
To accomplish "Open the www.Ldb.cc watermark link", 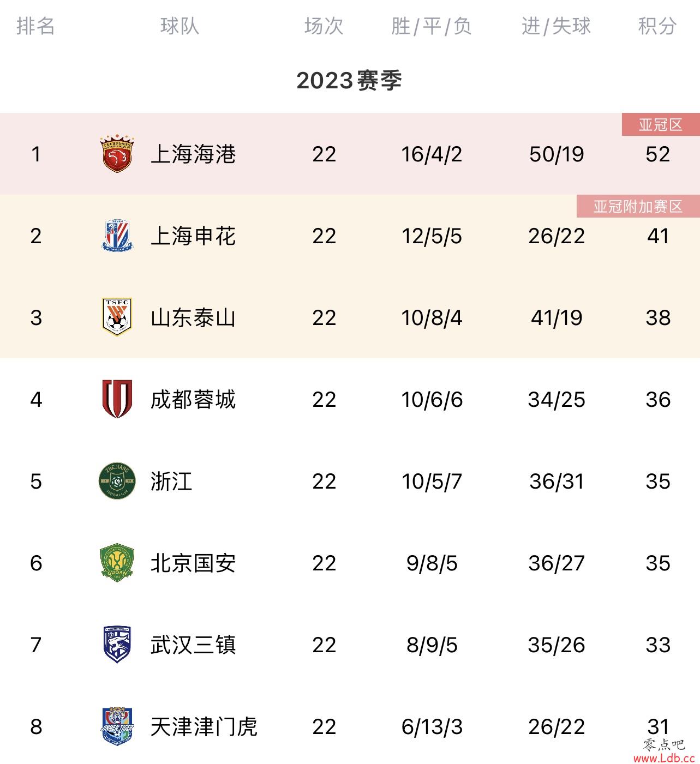I will click(664, 757).
